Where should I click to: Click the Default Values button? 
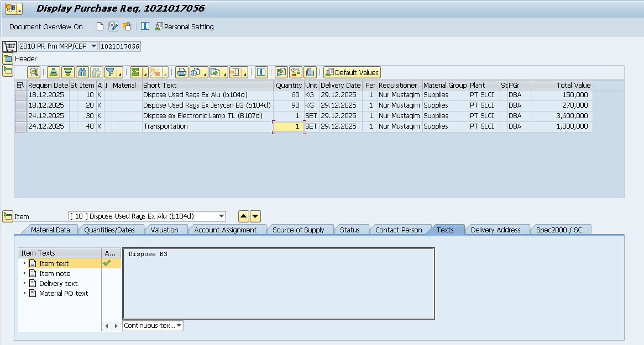pyautogui.click(x=352, y=72)
